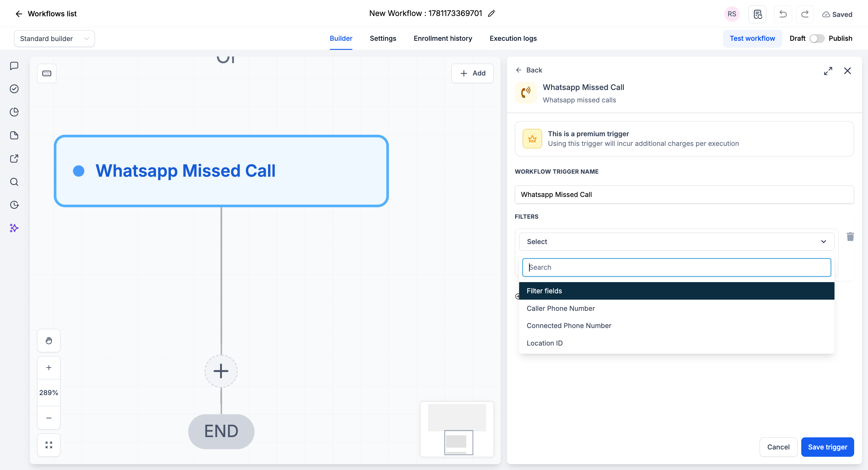Add a step with the plus circle
The width and height of the screenshot is (868, 470).
(221, 371)
